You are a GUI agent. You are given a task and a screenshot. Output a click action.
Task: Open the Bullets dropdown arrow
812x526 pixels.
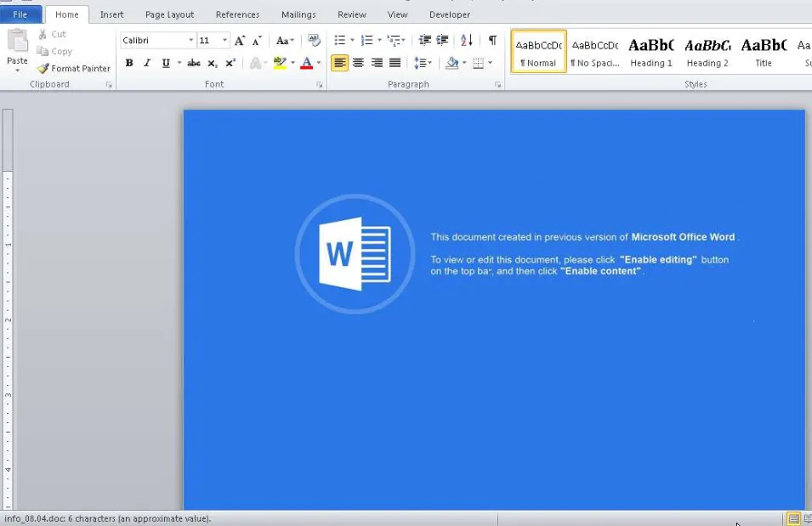click(352, 41)
